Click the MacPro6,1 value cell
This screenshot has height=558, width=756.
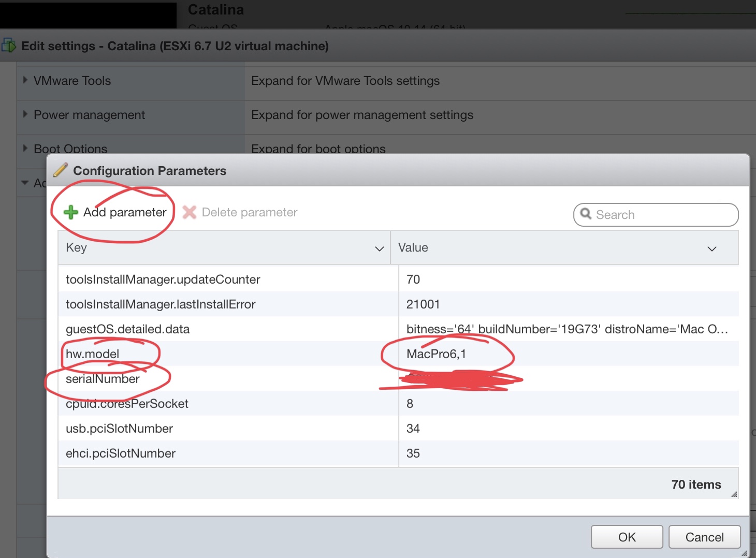[x=437, y=354]
